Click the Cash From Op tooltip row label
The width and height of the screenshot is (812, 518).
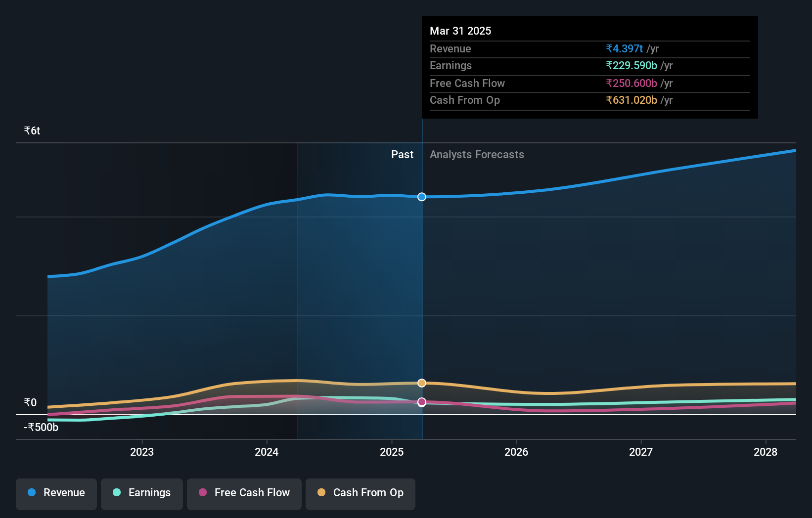pyautogui.click(x=465, y=100)
